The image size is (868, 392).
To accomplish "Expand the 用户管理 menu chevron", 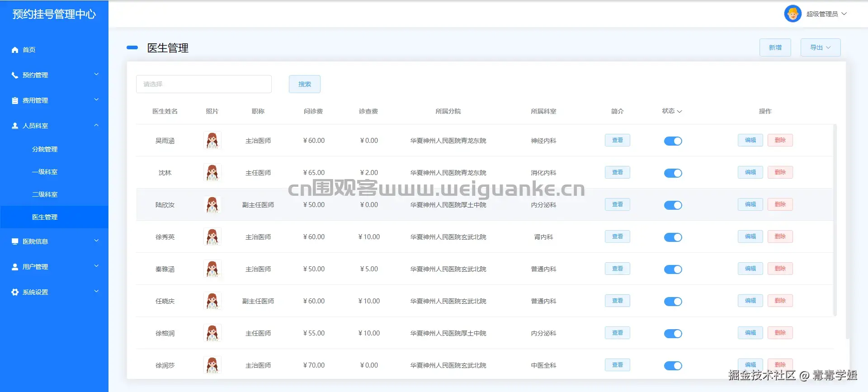I will point(96,266).
